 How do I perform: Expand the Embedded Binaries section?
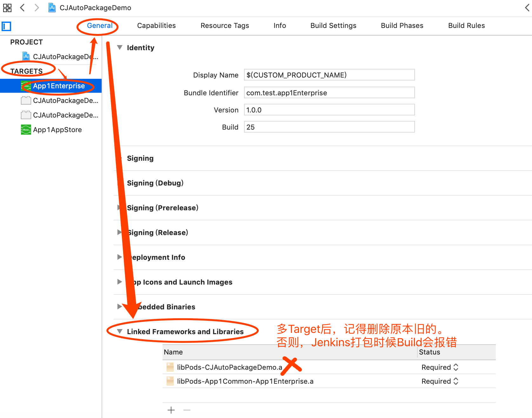[x=119, y=307]
